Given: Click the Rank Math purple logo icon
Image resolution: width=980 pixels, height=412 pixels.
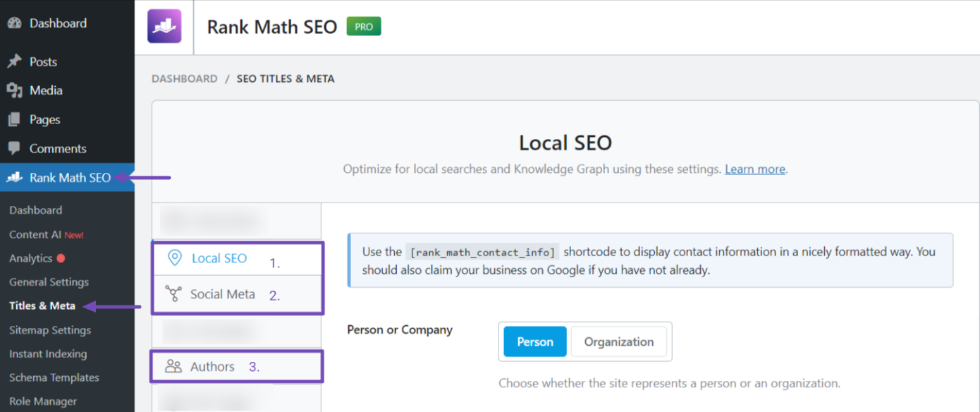Looking at the screenshot, I should 164,27.
